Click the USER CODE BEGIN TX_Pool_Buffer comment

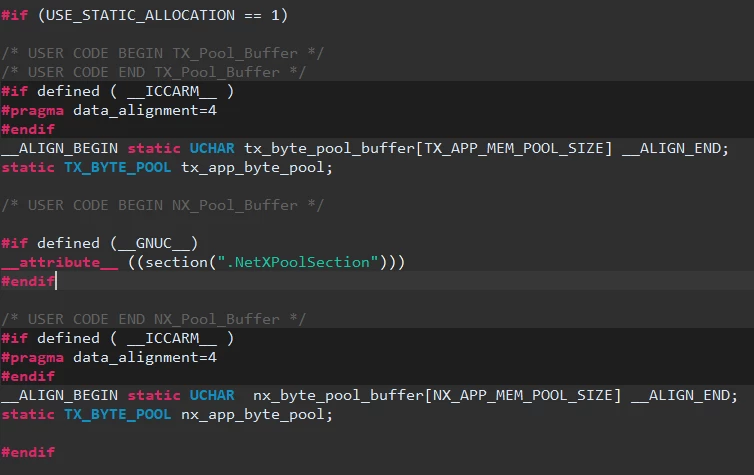[x=163, y=53]
